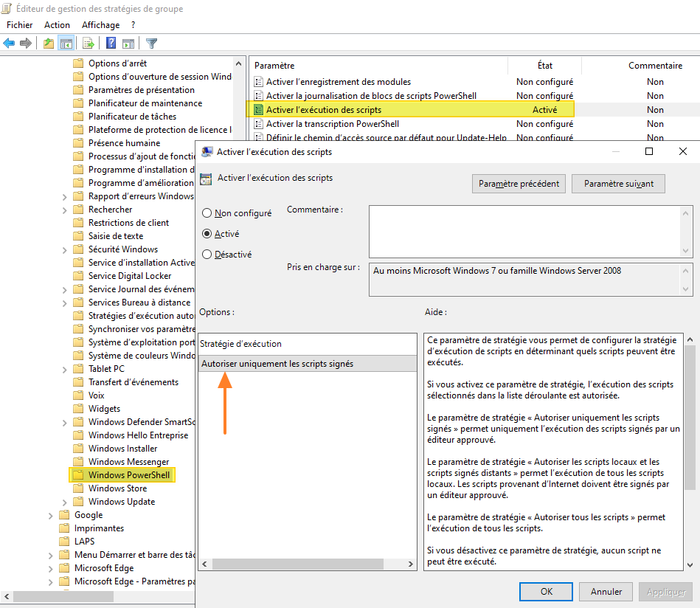The width and height of the screenshot is (700, 608).
Task: Select the 'Activé' radio button
Action: point(209,233)
